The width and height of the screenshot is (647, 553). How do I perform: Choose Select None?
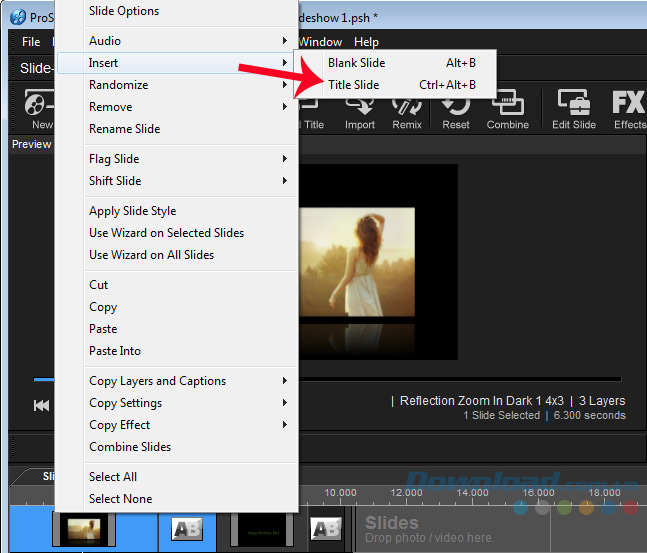177,499
